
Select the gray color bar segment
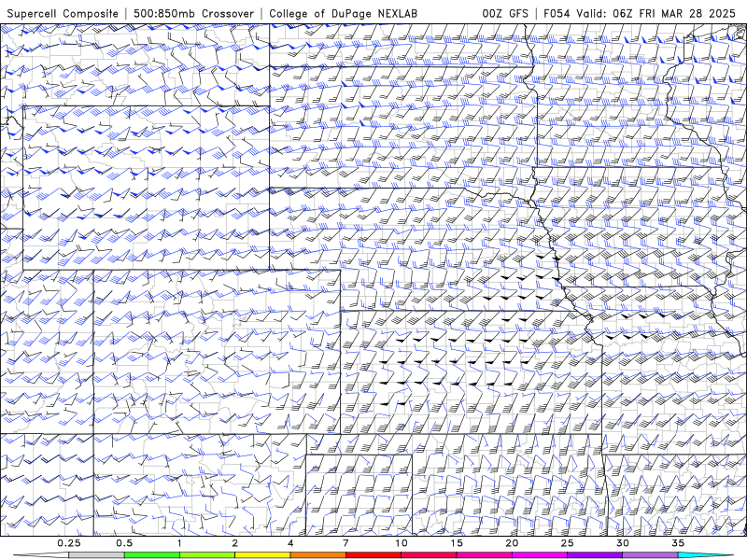click(97, 555)
